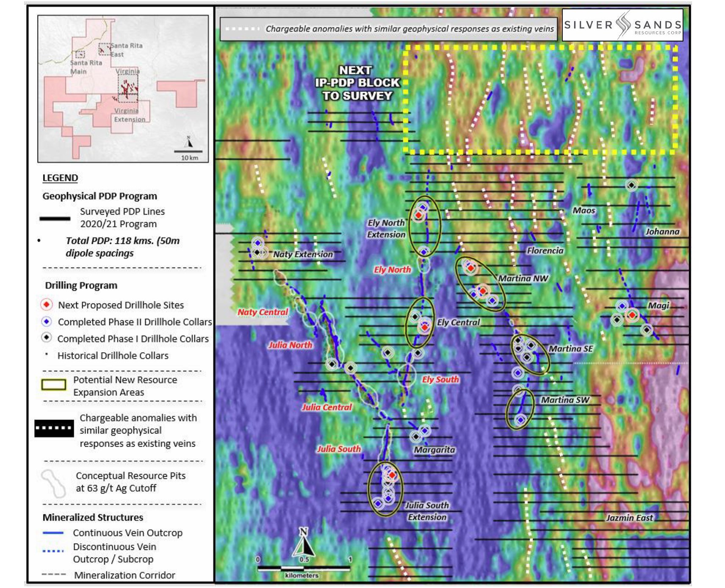Click the blue Phase II Drillhole Collars legend icon
The height and width of the screenshot is (588, 725).
[x=47, y=322]
